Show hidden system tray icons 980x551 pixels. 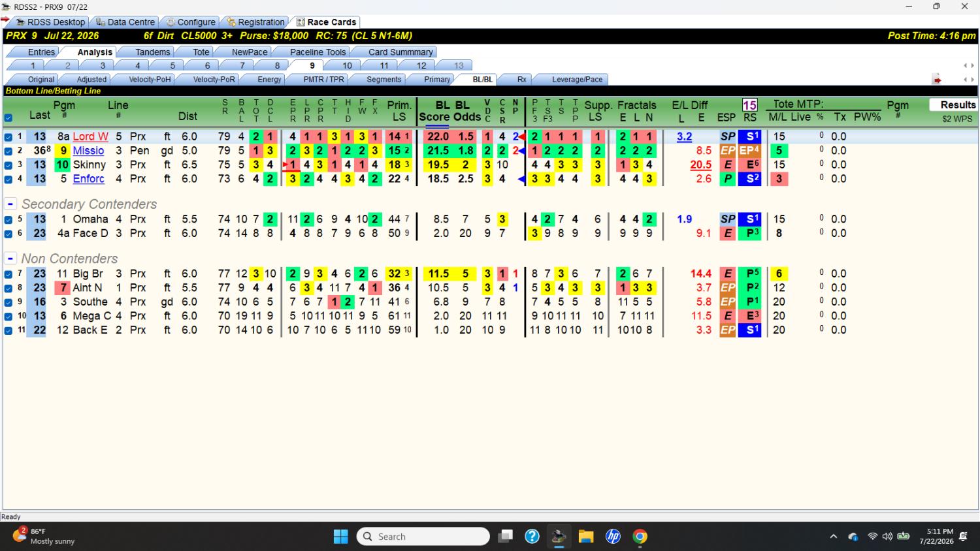click(833, 537)
